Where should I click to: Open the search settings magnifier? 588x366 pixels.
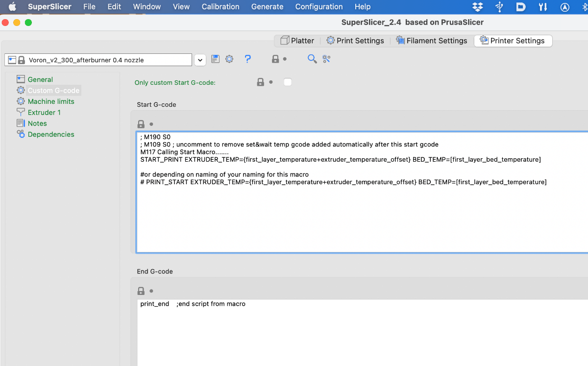(312, 59)
